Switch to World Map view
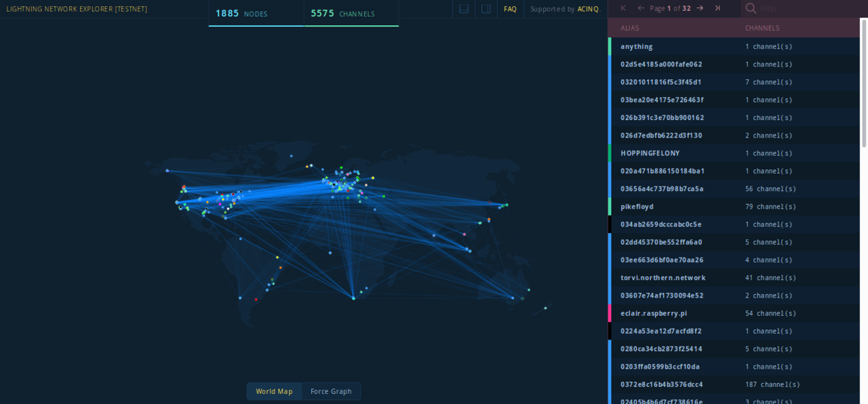The width and height of the screenshot is (868, 404). (x=274, y=391)
